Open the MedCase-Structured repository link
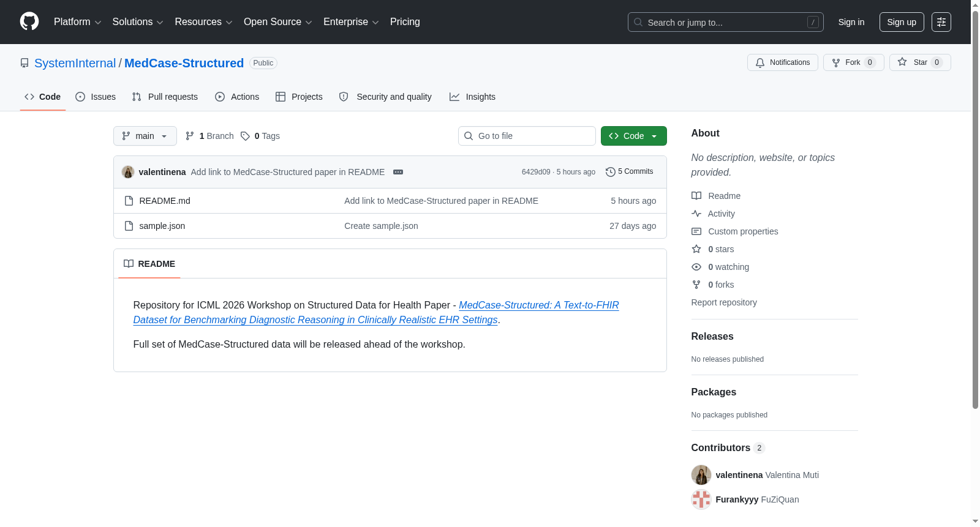 click(184, 63)
